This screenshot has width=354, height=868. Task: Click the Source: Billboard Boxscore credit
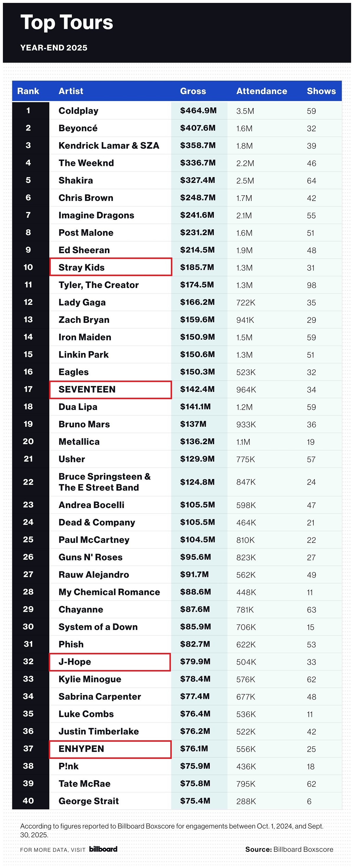pyautogui.click(x=289, y=849)
